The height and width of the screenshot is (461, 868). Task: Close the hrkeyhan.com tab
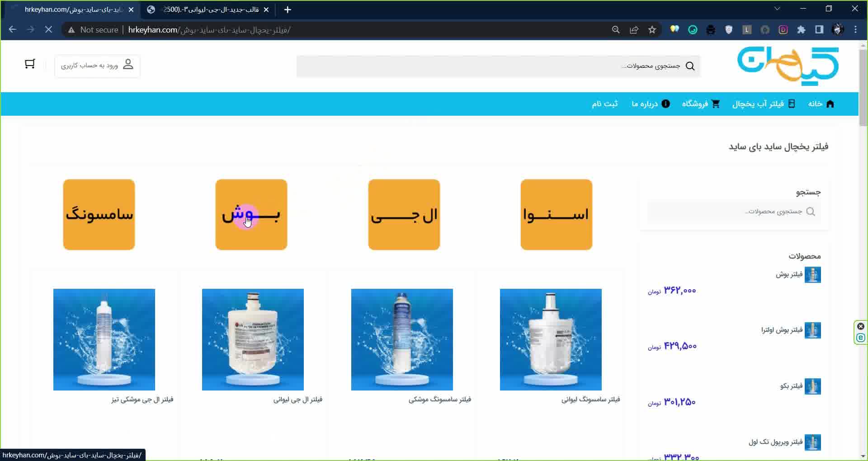point(131,9)
